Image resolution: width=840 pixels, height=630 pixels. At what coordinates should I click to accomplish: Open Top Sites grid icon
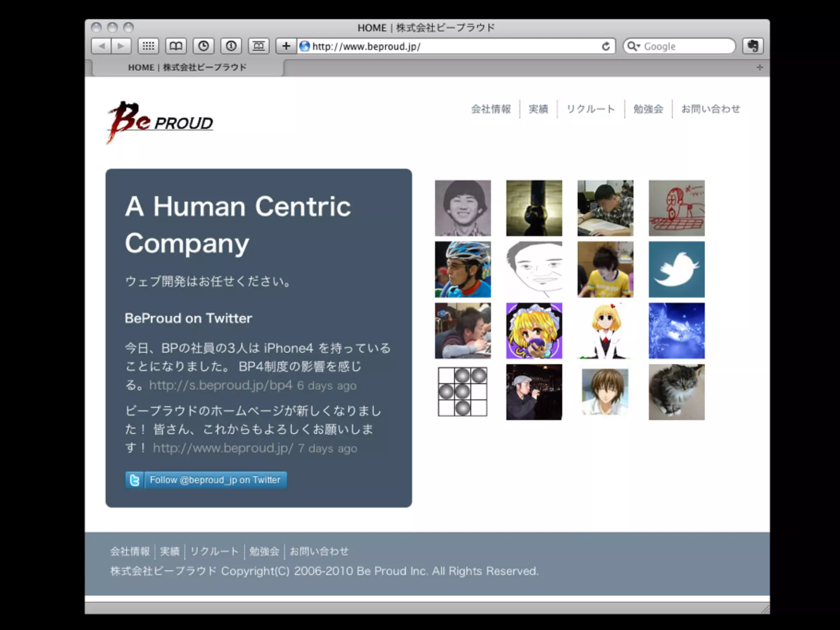(x=148, y=46)
